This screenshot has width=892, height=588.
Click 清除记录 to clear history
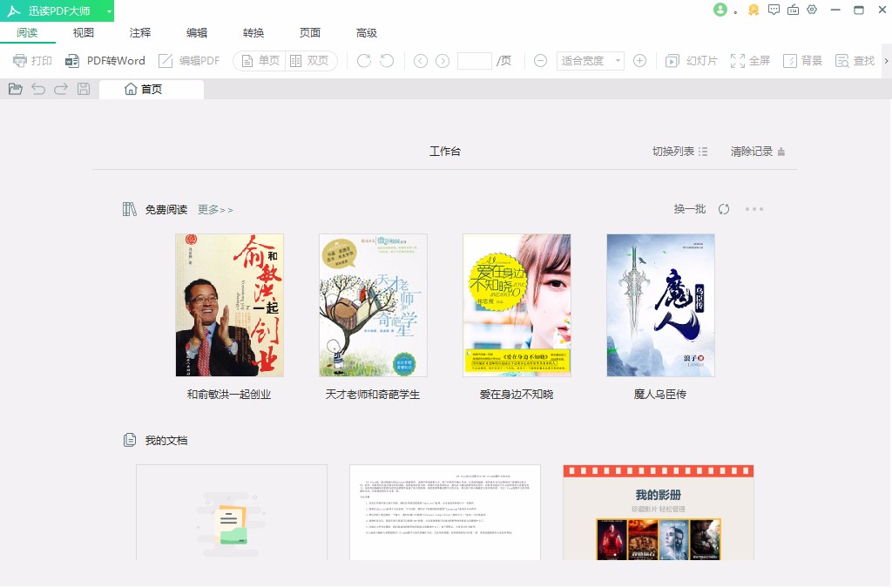coord(751,151)
